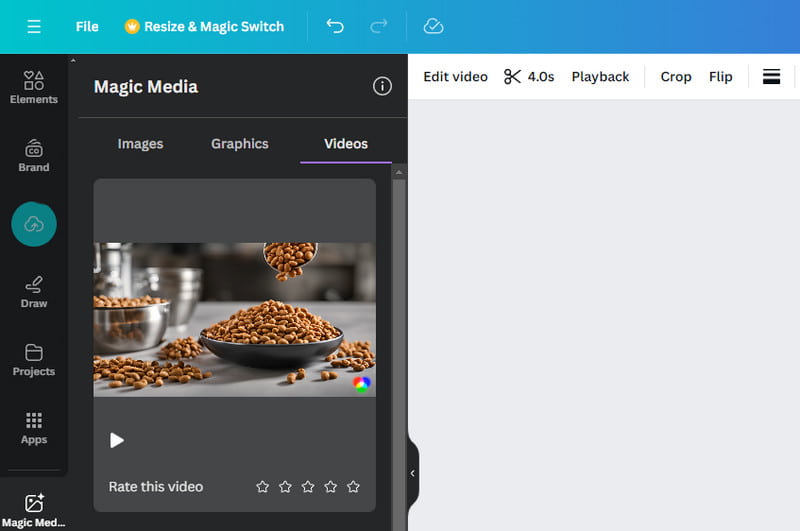800x531 pixels.
Task: Play the generated video
Action: 117,440
